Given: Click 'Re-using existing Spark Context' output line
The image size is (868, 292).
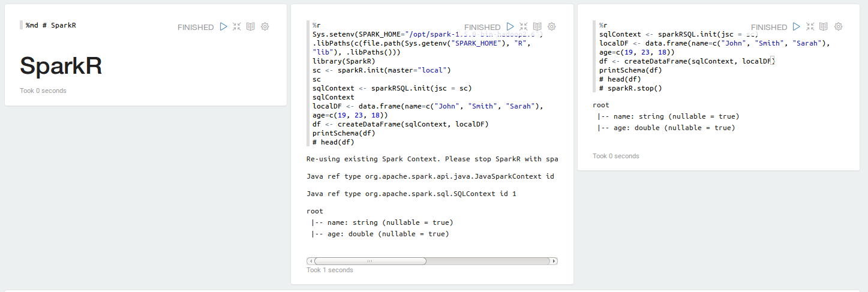Looking at the screenshot, I should click(x=432, y=159).
